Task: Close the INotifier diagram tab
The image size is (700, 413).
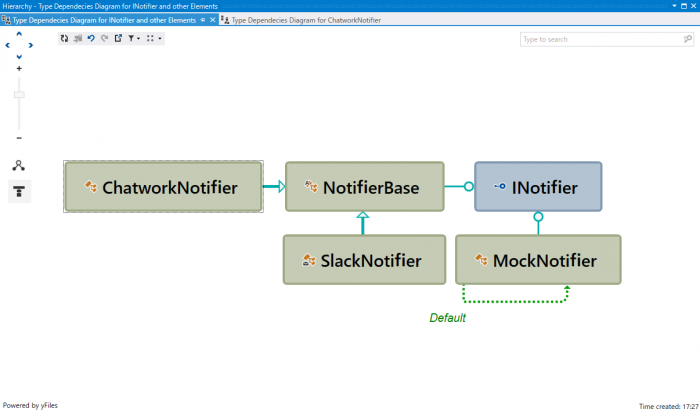Action: (x=212, y=20)
